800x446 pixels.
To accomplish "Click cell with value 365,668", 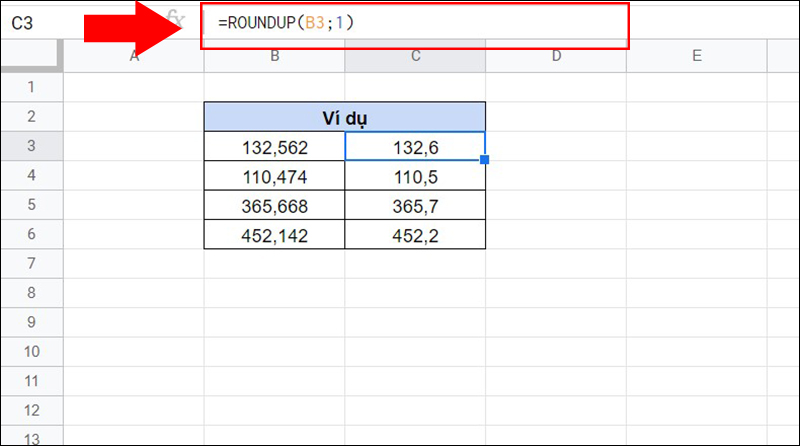I will pos(274,205).
